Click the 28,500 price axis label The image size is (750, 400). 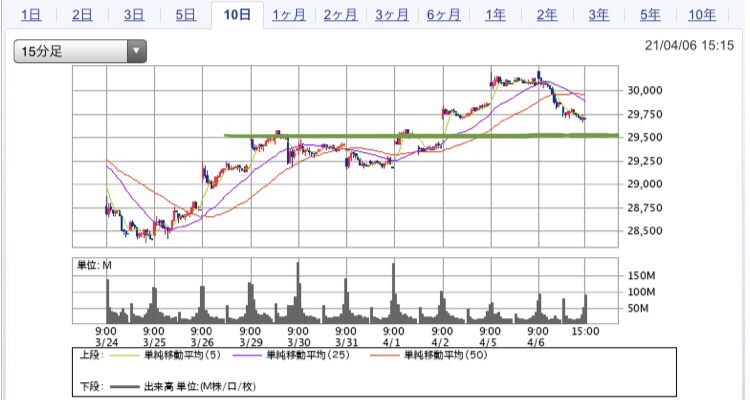pyautogui.click(x=645, y=231)
